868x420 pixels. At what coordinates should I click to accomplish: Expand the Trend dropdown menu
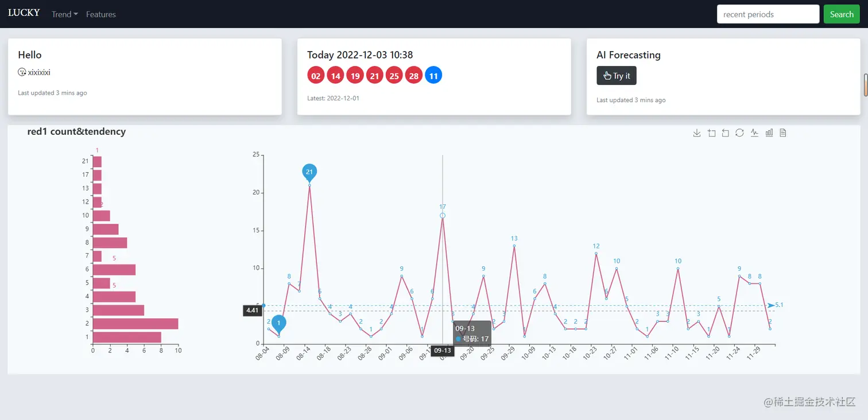tap(65, 14)
